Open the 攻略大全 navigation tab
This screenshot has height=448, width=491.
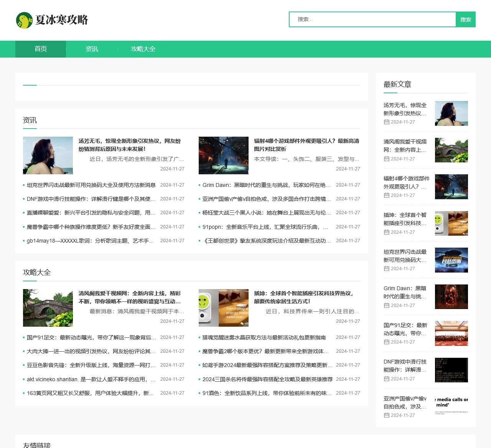143,49
